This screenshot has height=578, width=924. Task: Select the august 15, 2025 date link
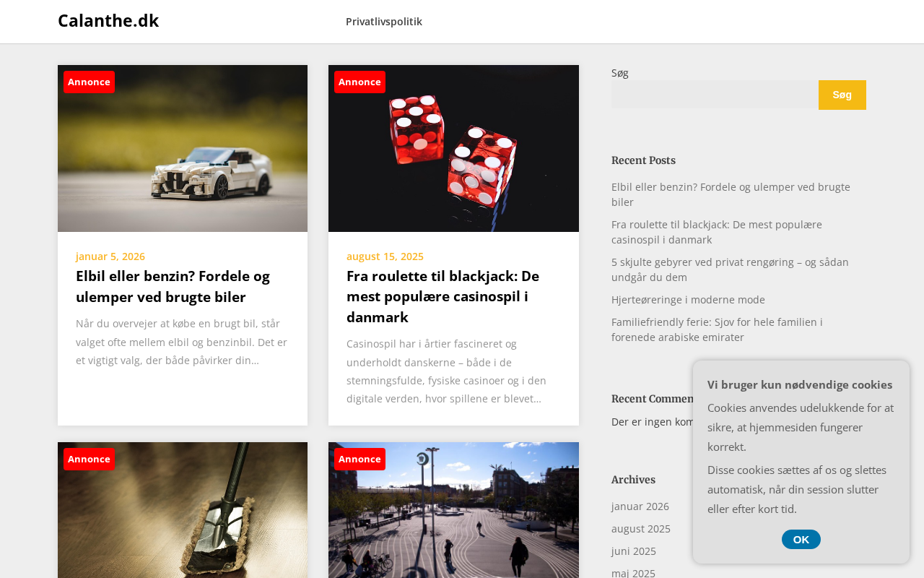385,256
